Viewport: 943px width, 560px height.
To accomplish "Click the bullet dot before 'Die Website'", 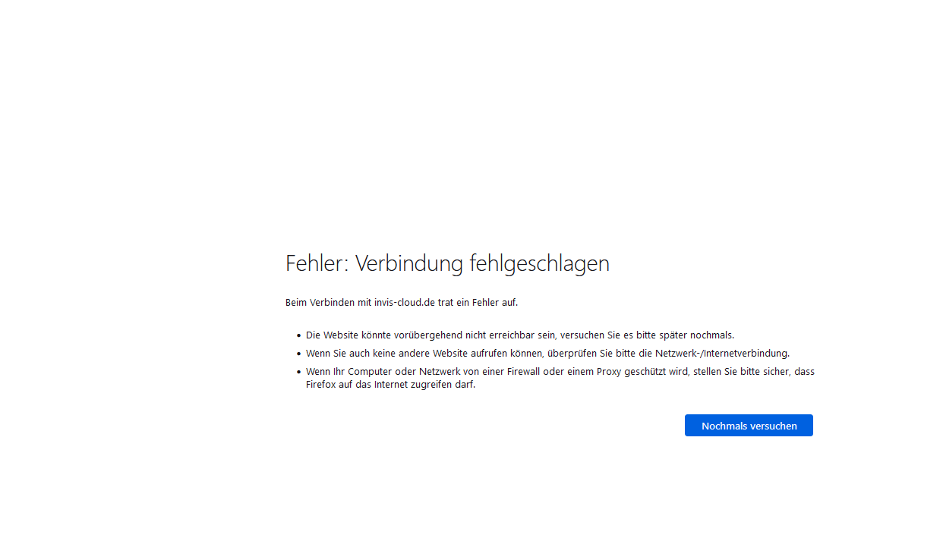I will coord(298,335).
